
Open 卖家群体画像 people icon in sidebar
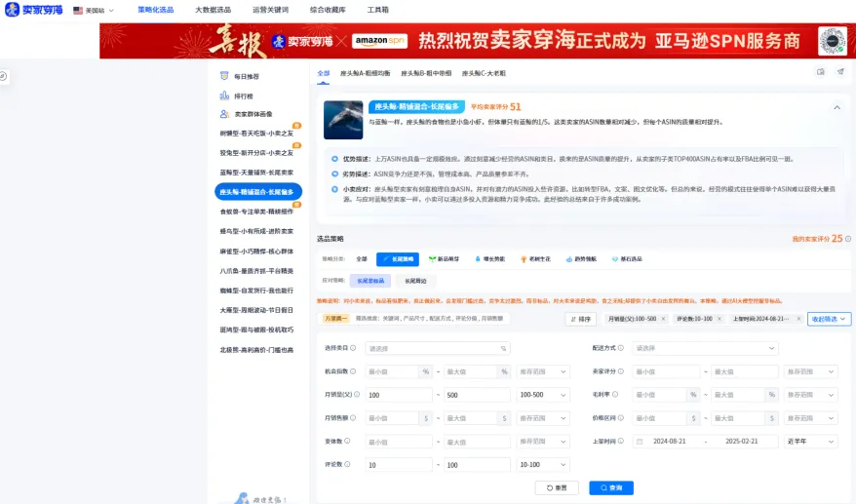tap(224, 114)
